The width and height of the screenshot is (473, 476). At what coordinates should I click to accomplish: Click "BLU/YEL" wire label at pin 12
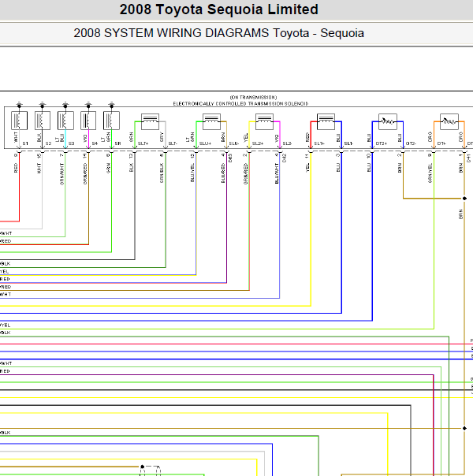pyautogui.click(x=192, y=173)
